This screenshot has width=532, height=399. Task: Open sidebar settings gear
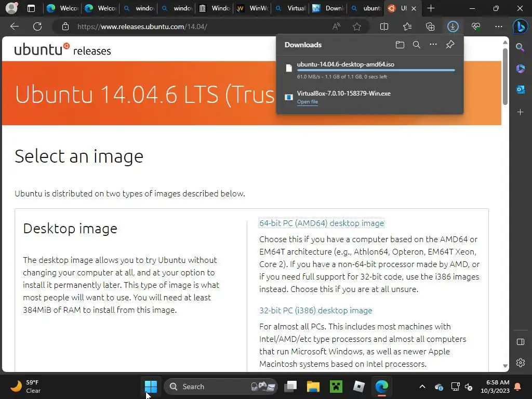pyautogui.click(x=520, y=363)
